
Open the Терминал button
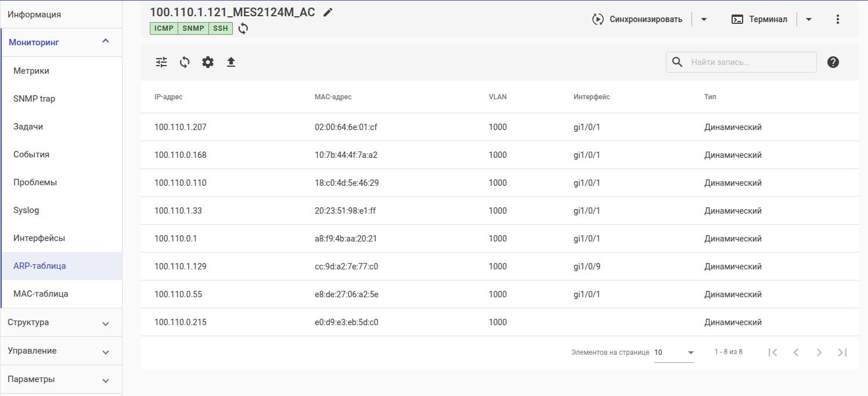(759, 19)
